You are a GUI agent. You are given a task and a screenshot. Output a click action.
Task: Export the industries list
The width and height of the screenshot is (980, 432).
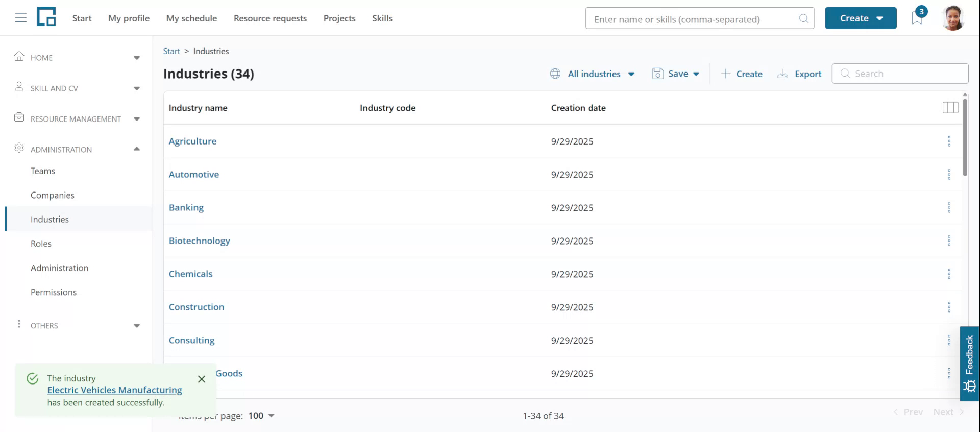pos(799,74)
